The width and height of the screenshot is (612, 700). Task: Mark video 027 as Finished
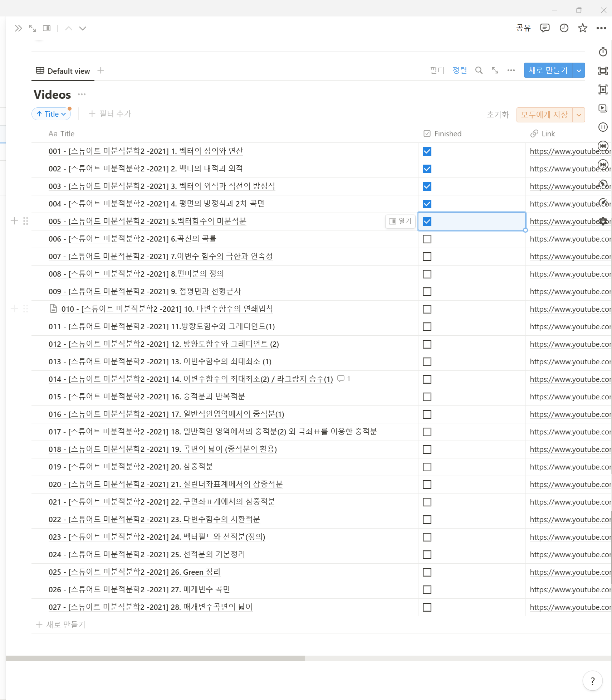427,607
